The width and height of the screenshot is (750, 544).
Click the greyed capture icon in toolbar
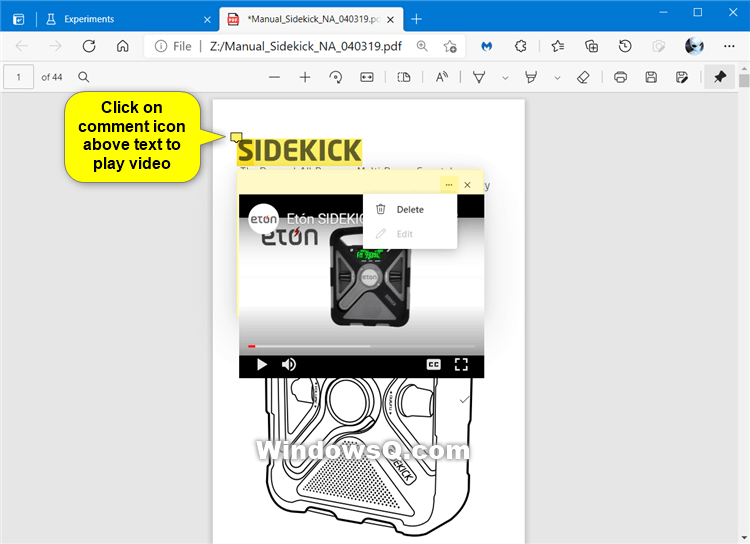(x=659, y=46)
